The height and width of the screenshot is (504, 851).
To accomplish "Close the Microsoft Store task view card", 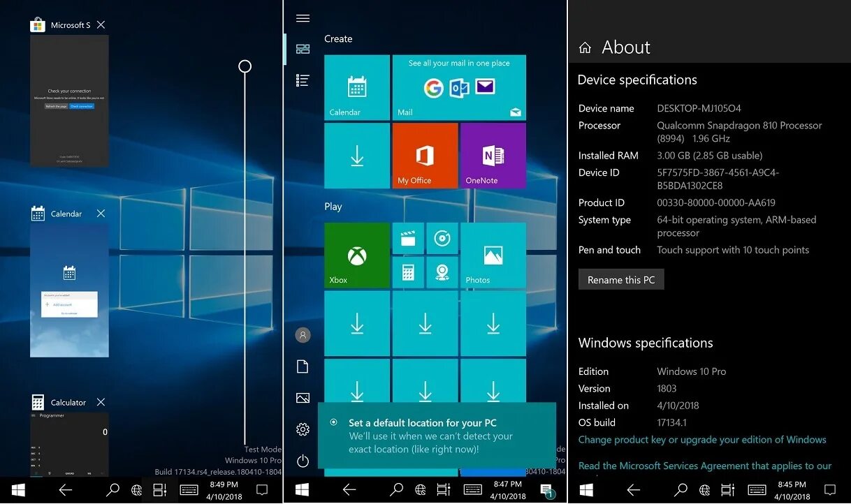I will click(101, 25).
